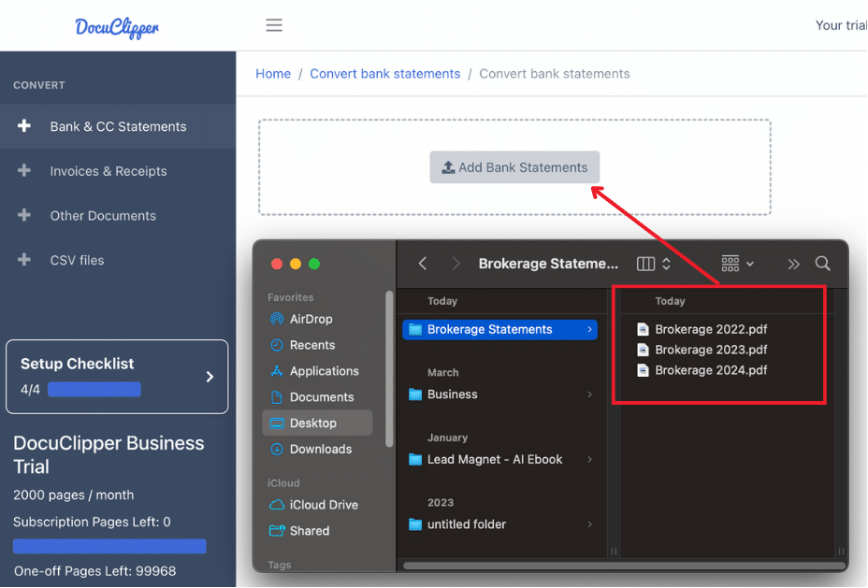Click plus icon beside Bank & CC Statements
The height and width of the screenshot is (588, 868).
[x=23, y=126]
